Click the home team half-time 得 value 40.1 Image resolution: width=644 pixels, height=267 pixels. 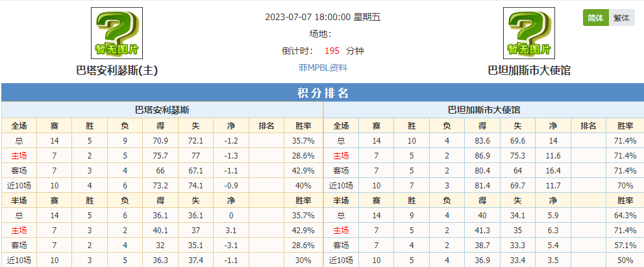coord(160,230)
